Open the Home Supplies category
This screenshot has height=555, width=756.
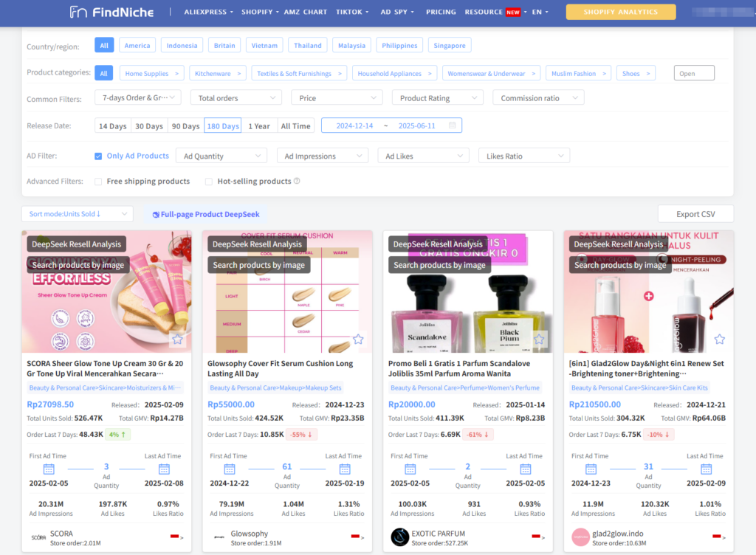pos(152,73)
